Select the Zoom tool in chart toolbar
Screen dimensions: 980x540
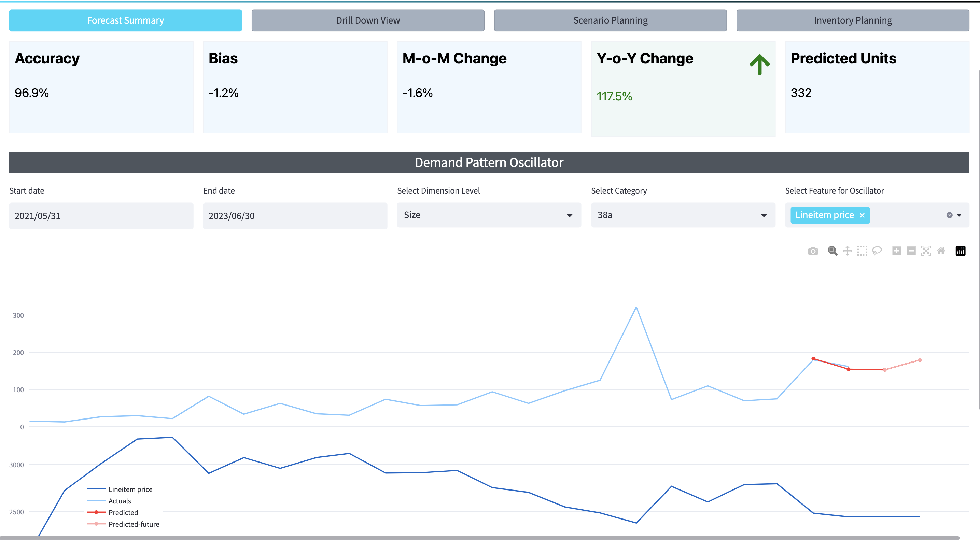coord(832,251)
